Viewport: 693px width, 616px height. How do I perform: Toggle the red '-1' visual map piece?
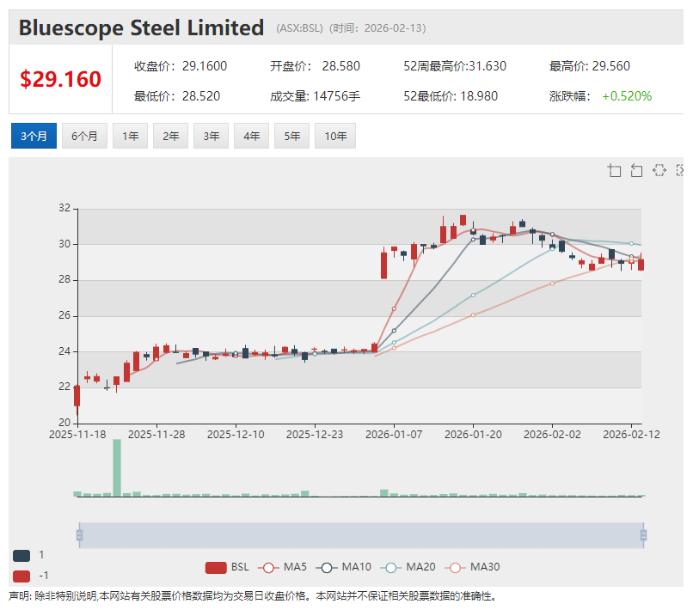[x=21, y=576]
